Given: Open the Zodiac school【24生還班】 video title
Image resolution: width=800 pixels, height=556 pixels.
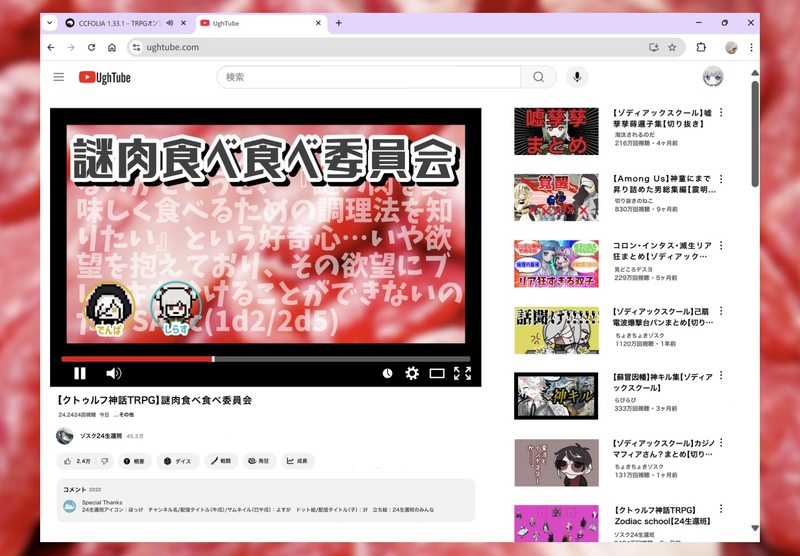Looking at the screenshot, I should (x=663, y=516).
